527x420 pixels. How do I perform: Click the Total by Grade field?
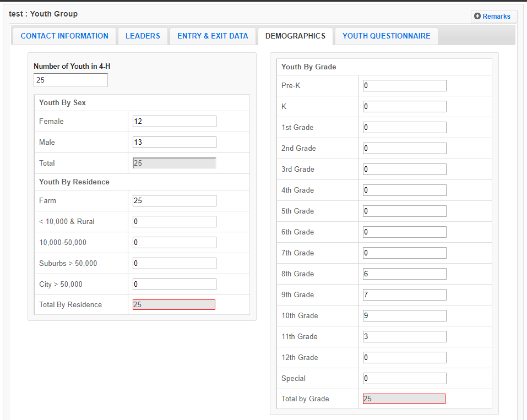(404, 399)
